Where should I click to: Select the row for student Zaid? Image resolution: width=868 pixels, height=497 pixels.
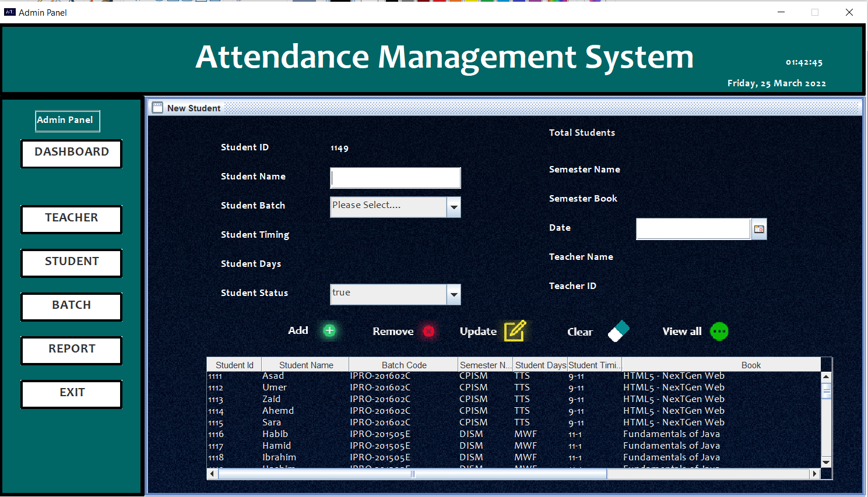point(514,399)
